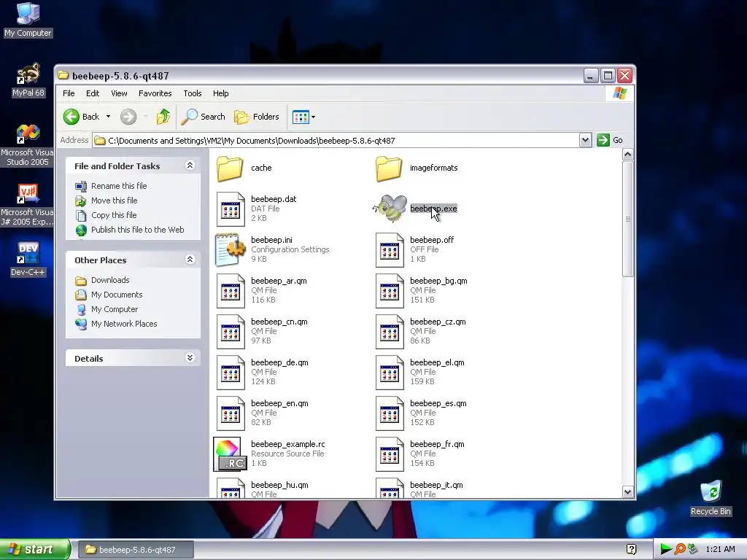The image size is (747, 560).
Task: Select the beebeep_en.qm file icon
Action: 231,413
